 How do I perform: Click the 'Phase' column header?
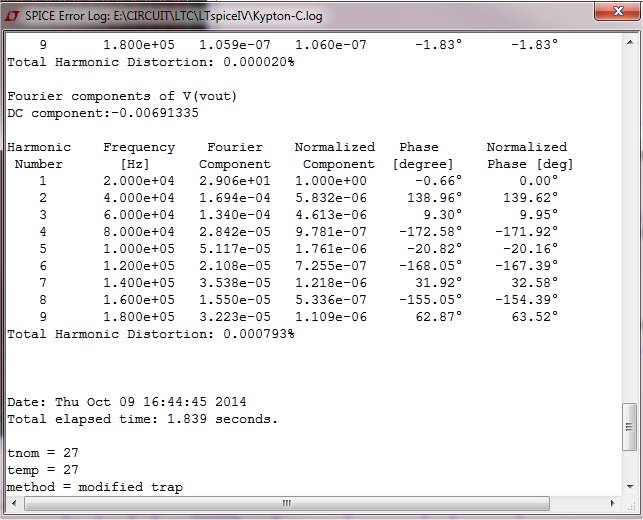coord(419,147)
